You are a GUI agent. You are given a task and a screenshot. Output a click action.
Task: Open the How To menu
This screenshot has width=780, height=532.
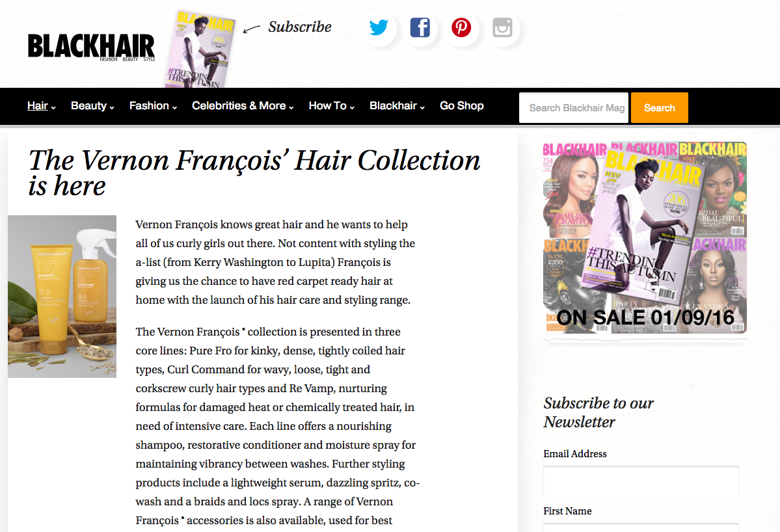pos(331,106)
